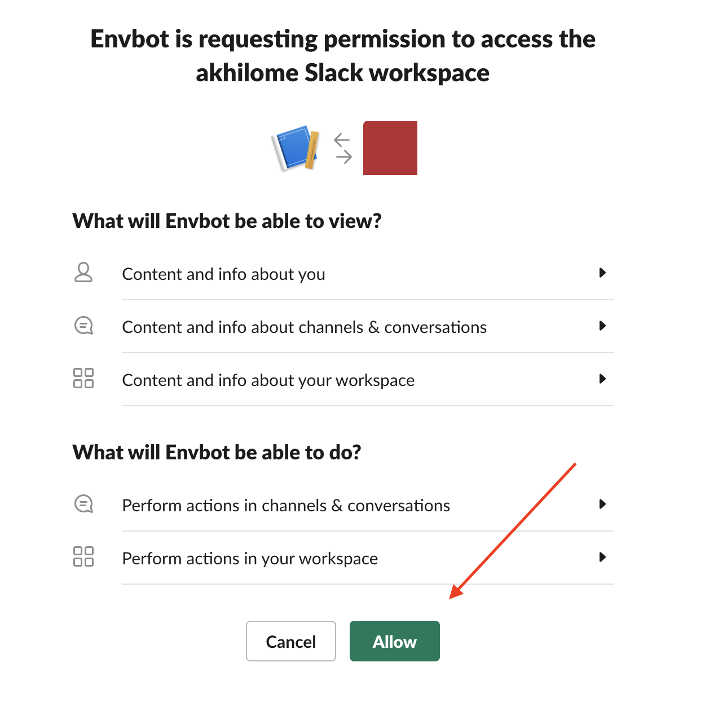Select Content and info about your workspace text
This screenshot has width=705, height=728.
pyautogui.click(x=268, y=380)
